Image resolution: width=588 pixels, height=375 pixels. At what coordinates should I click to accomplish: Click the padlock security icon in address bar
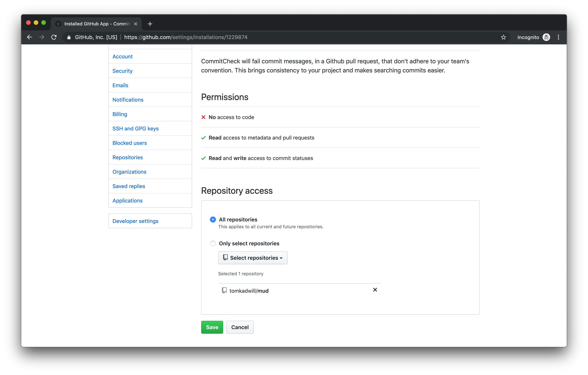[69, 37]
